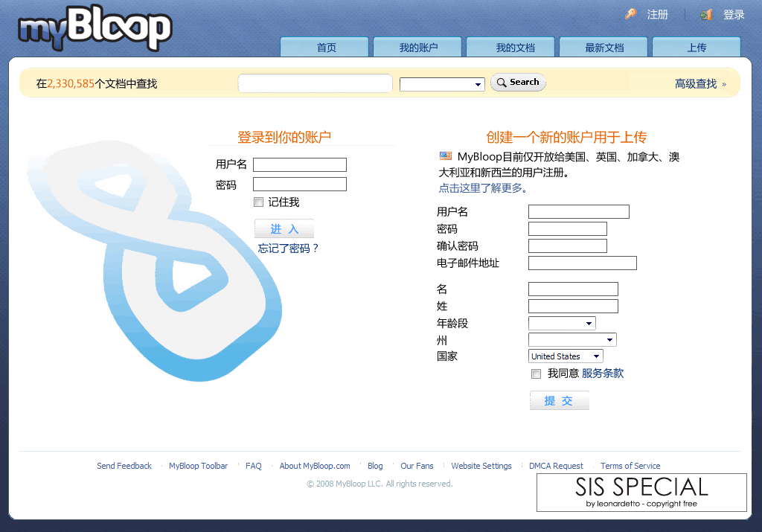Image resolution: width=762 pixels, height=532 pixels.
Task: Open 点击这里了解更多 link
Action: click(x=483, y=188)
